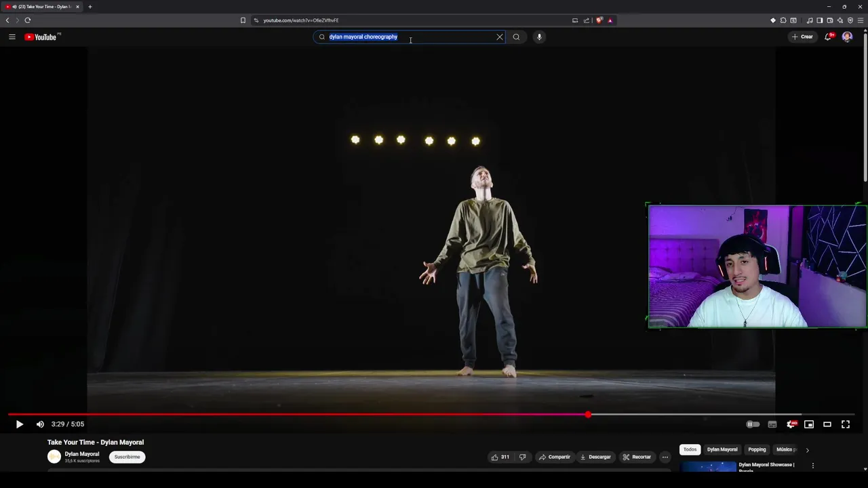Open the media playlist music note icon

click(809, 20)
